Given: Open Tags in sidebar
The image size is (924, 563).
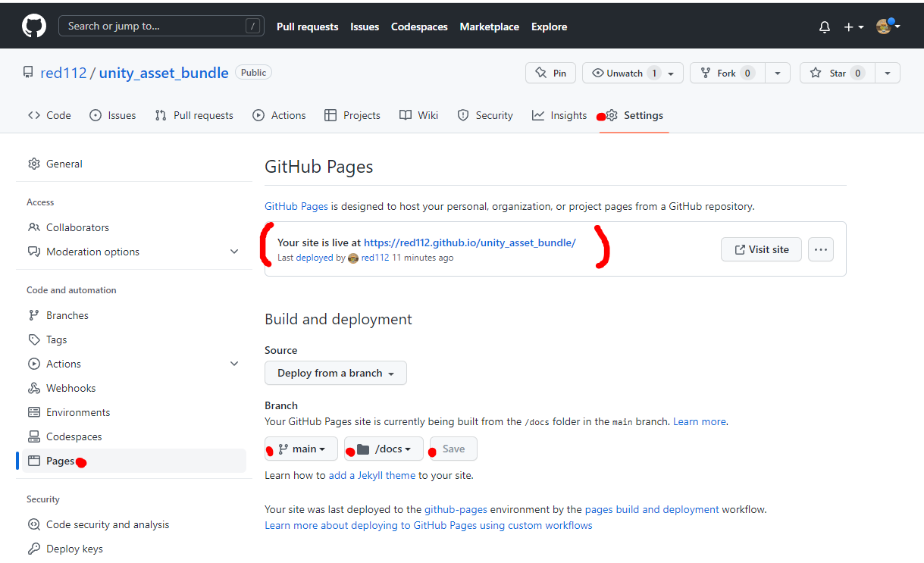Looking at the screenshot, I should point(134,339).
